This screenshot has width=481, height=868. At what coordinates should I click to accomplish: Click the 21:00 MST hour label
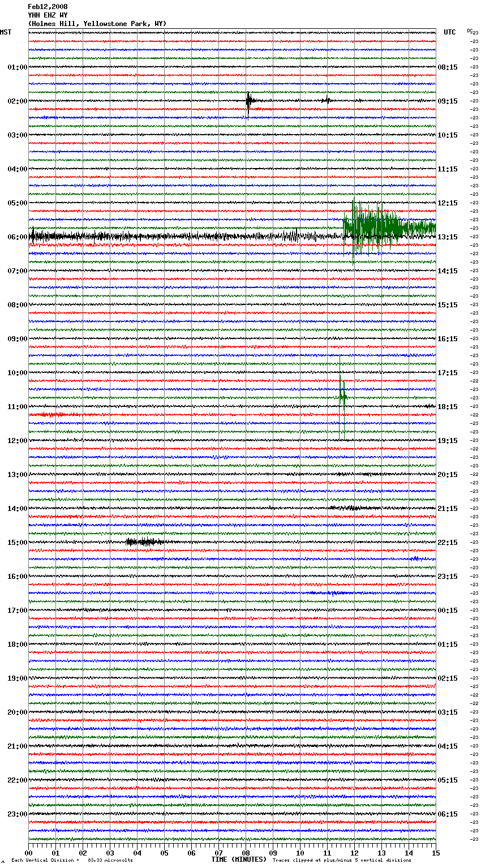(x=18, y=746)
